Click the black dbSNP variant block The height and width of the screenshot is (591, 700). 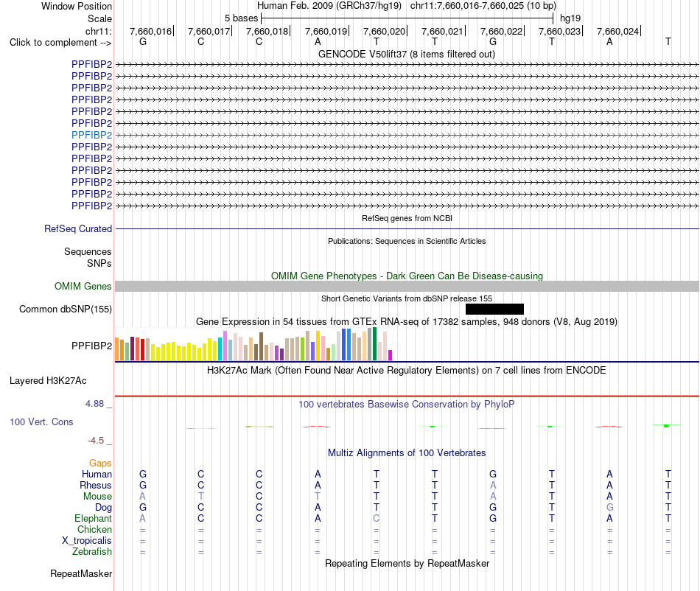coord(494,309)
